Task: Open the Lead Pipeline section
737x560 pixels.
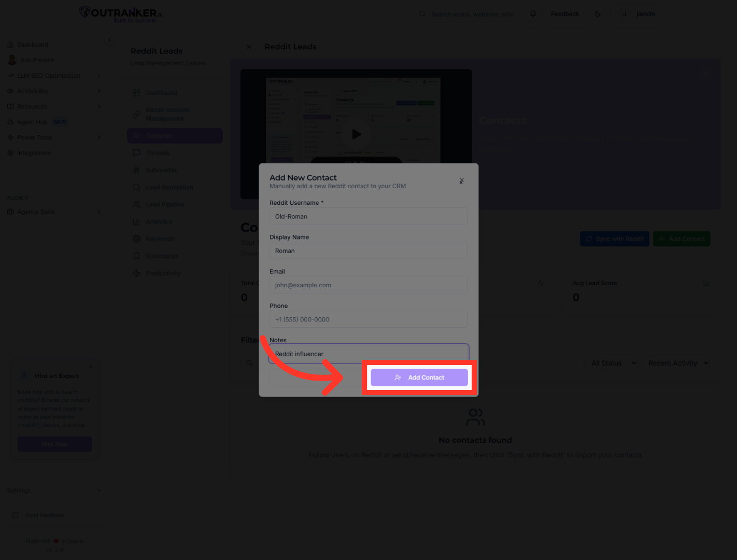Action: [x=175, y=204]
